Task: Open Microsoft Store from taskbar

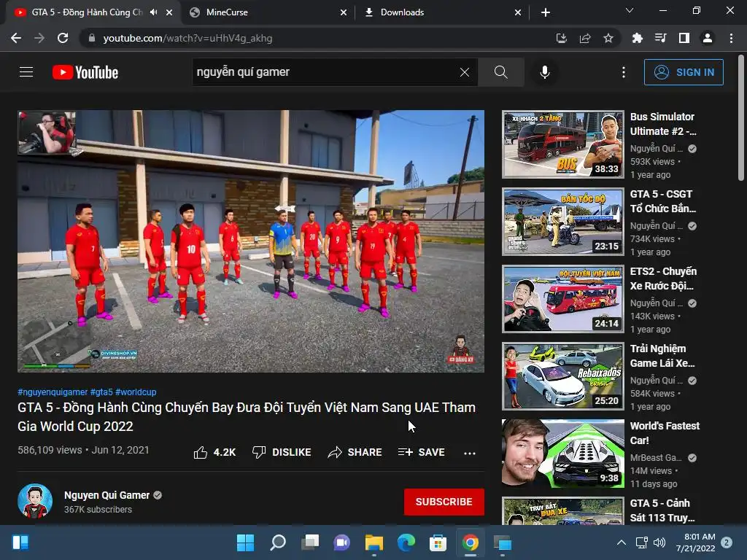Action: point(438,542)
